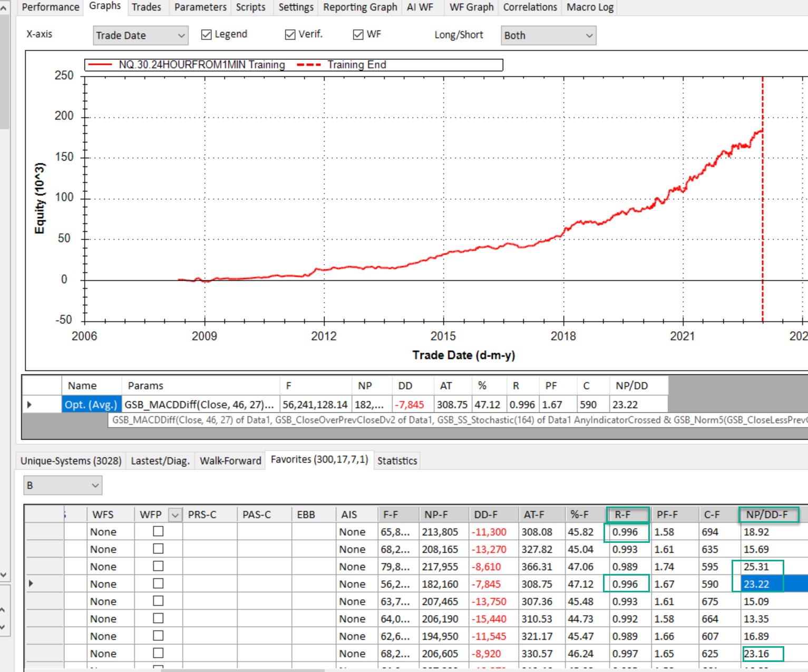Screen dimensions: 808x672
Task: Uncheck the WF checkbox
Action: click(358, 35)
